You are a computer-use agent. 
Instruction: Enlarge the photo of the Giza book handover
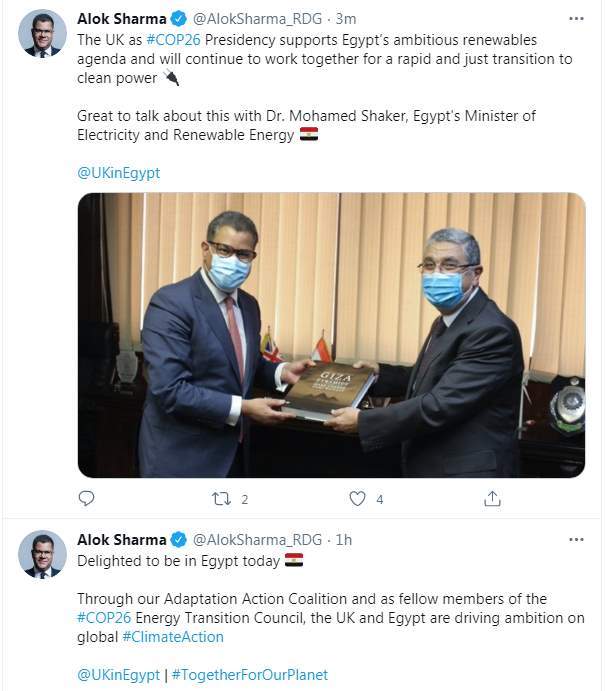click(331, 335)
